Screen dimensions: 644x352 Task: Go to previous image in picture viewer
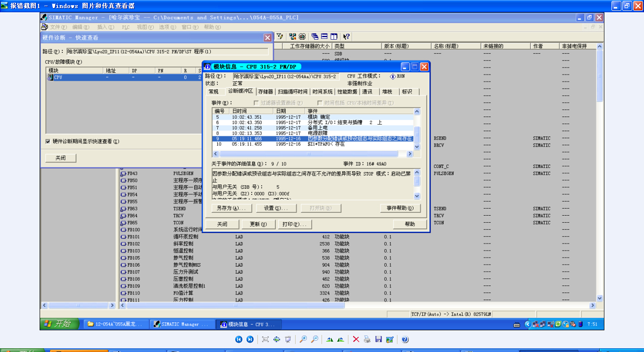pyautogui.click(x=239, y=339)
